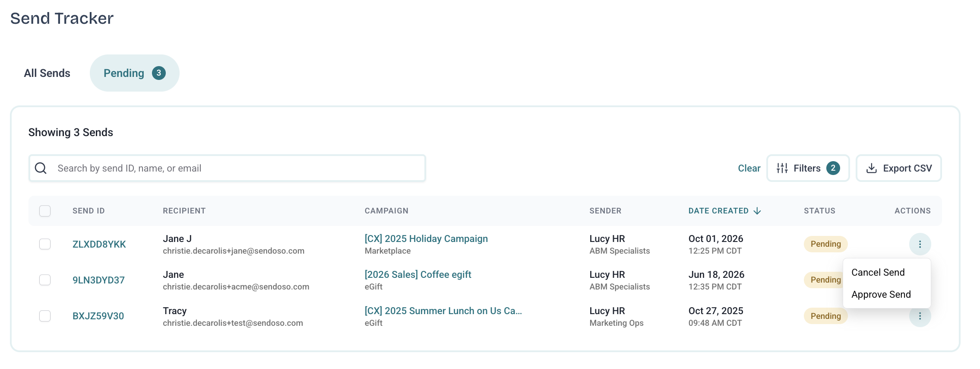
Task: Click the search magnifier icon
Action: click(41, 168)
